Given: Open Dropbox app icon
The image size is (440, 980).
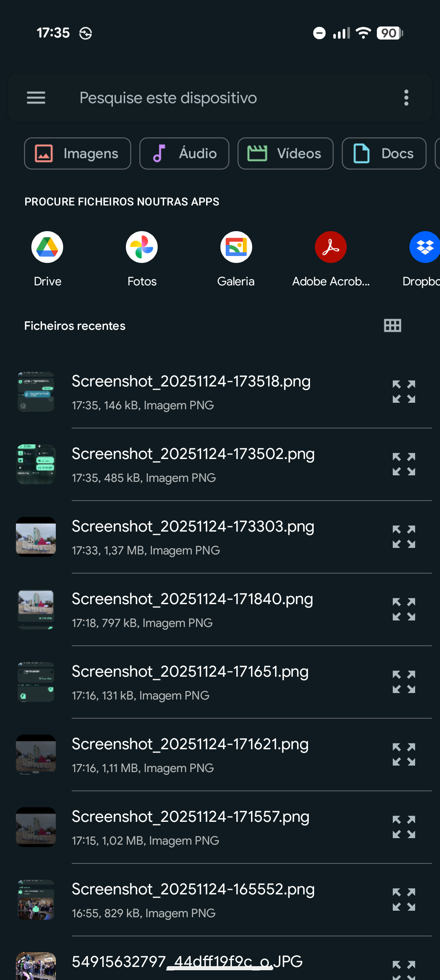Looking at the screenshot, I should 424,247.
